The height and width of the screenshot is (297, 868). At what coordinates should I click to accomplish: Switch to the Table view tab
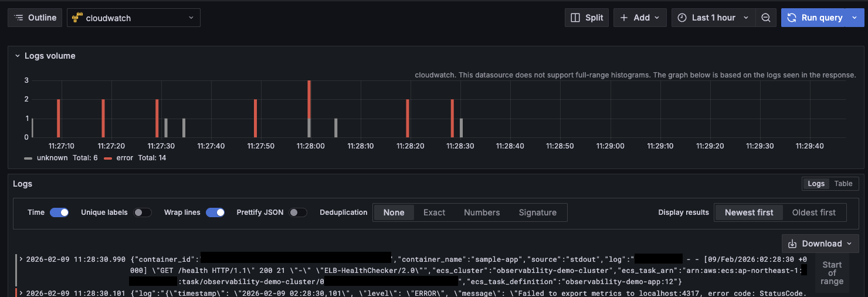pyautogui.click(x=843, y=184)
